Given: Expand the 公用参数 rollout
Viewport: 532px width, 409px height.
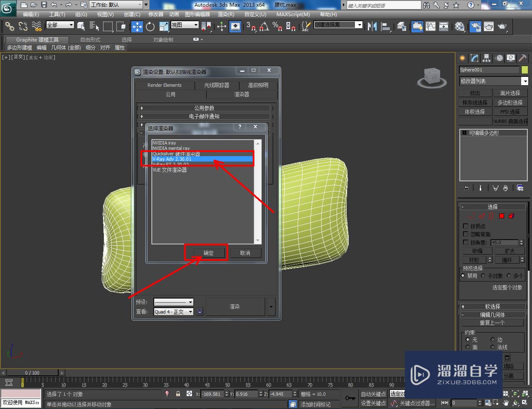Looking at the screenshot, I should pyautogui.click(x=204, y=108).
